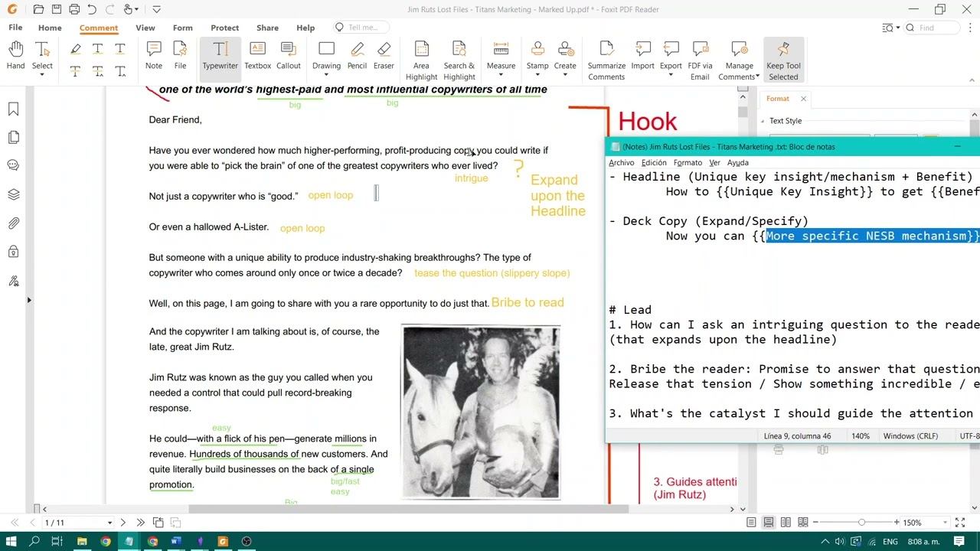This screenshot has height=551, width=980.
Task: Open Search & Highlight
Action: tap(459, 60)
